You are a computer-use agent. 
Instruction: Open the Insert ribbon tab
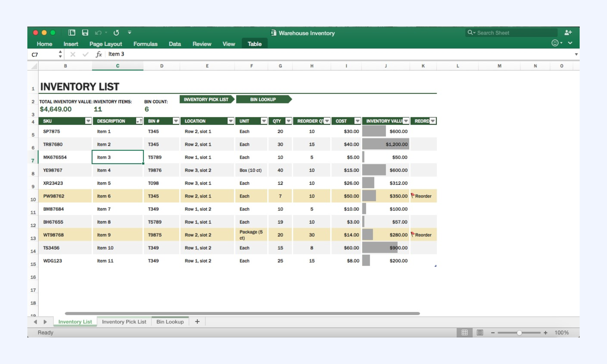click(71, 44)
